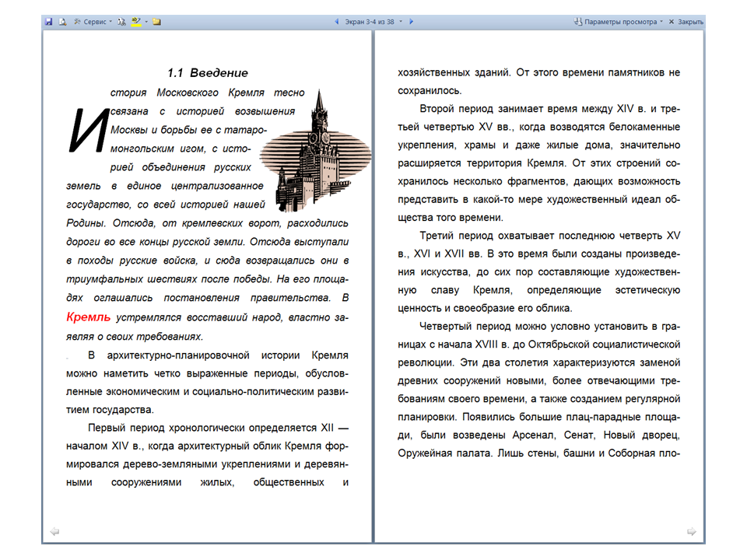Click the red word 'Кремль' in the text
The height and width of the screenshot is (560, 747).
[89, 317]
